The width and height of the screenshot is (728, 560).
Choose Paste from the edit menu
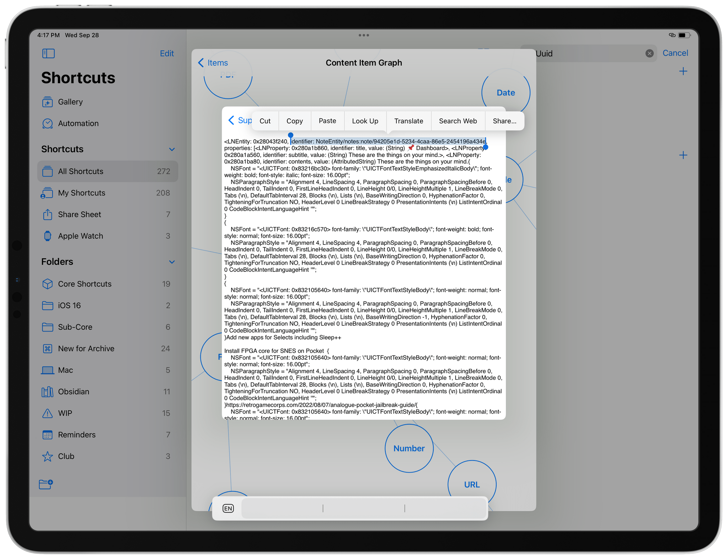pos(327,121)
